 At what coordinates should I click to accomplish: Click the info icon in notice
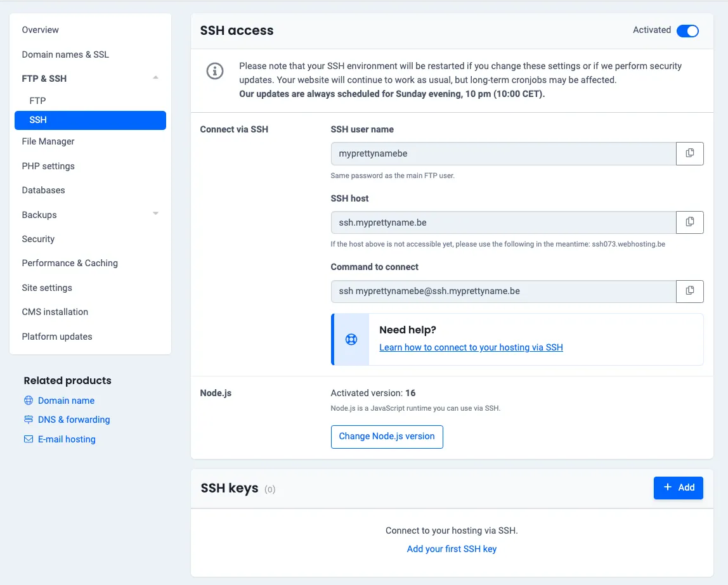pos(216,71)
